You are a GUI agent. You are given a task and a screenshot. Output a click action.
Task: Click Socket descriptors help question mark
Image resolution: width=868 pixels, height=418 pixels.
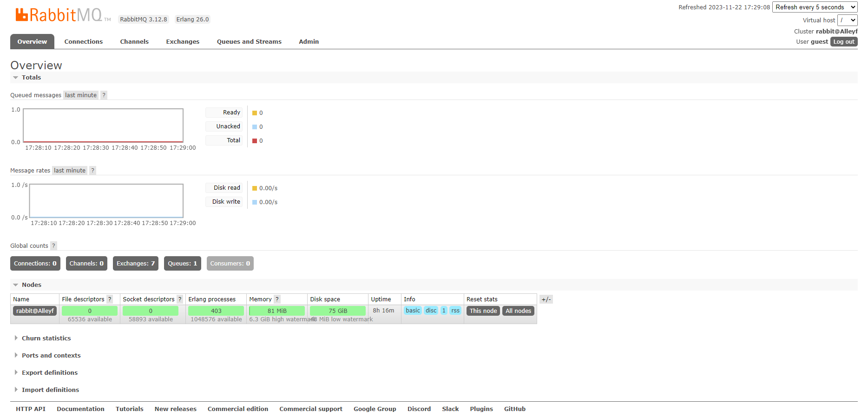[x=180, y=299]
